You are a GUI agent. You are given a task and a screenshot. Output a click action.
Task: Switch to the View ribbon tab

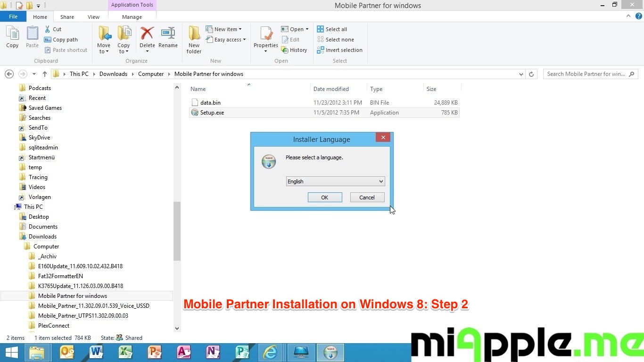point(93,17)
